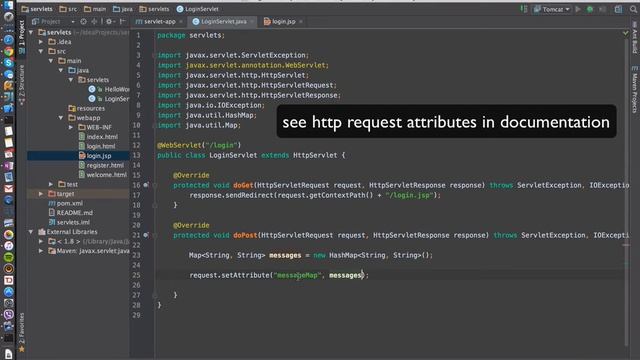Select the HelloWorld class in project tree

[109, 89]
